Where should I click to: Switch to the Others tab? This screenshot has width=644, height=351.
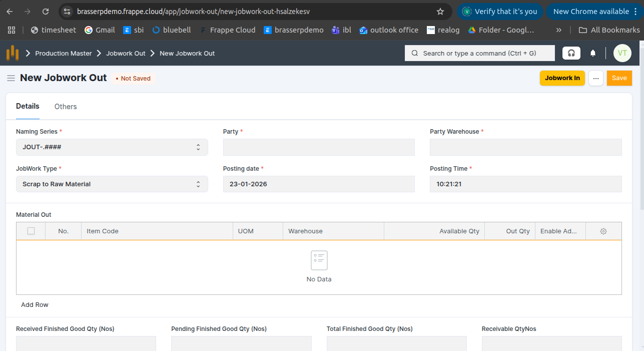click(66, 107)
